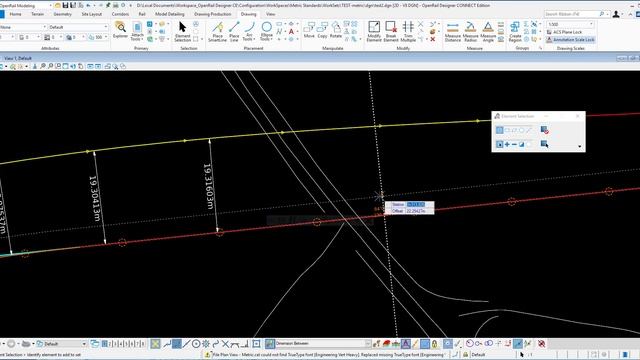Open the Site Layout ribbon tab
Image resolution: width=640 pixels, height=360 pixels.
point(91,14)
